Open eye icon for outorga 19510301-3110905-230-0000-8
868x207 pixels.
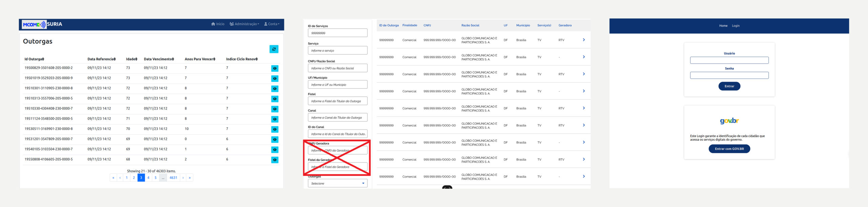click(x=275, y=89)
